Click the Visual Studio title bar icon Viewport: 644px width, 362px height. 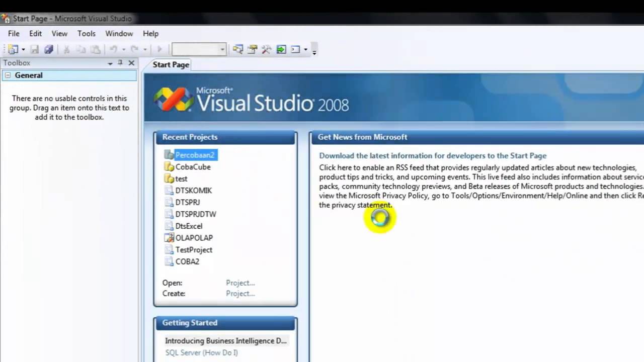pyautogui.click(x=6, y=19)
